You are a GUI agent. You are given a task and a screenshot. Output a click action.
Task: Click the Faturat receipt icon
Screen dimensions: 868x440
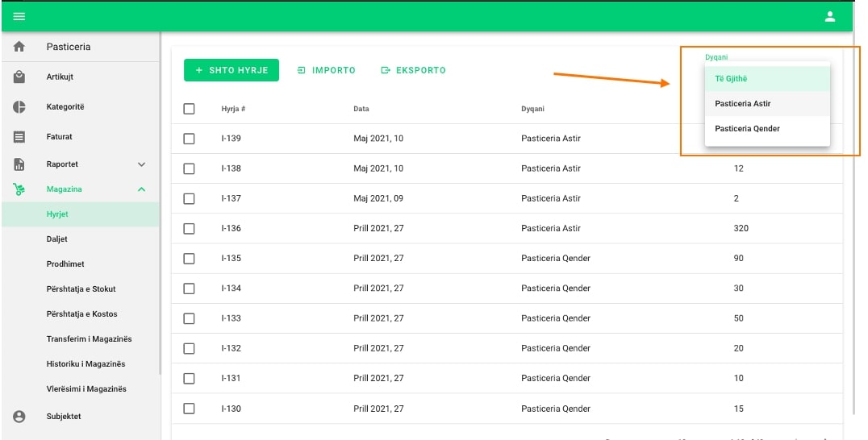[x=19, y=137]
